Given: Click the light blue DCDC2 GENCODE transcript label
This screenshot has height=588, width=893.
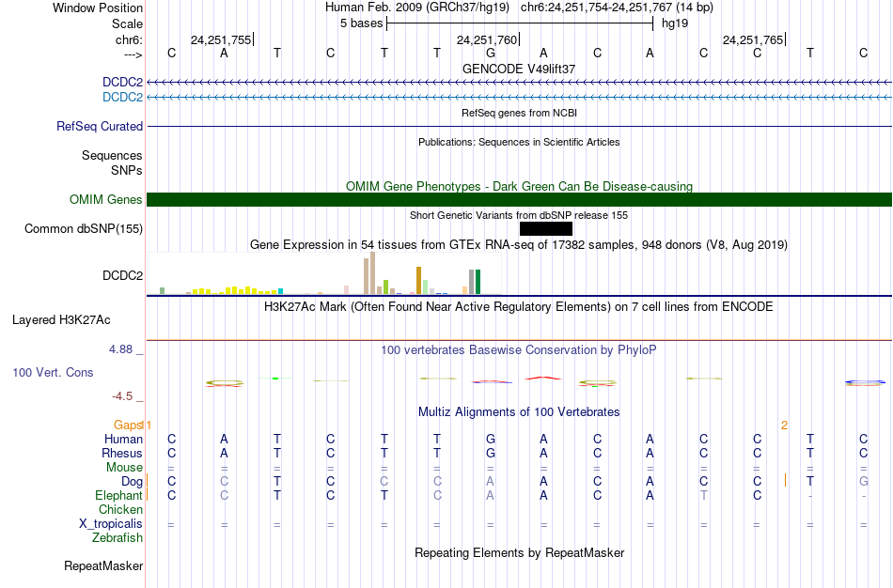Looking at the screenshot, I should pyautogui.click(x=122, y=97).
